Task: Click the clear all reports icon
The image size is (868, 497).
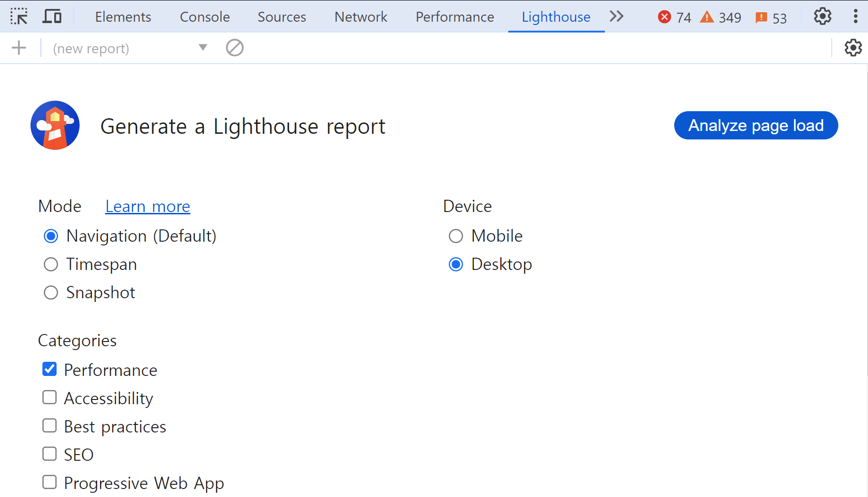Action: pos(234,48)
